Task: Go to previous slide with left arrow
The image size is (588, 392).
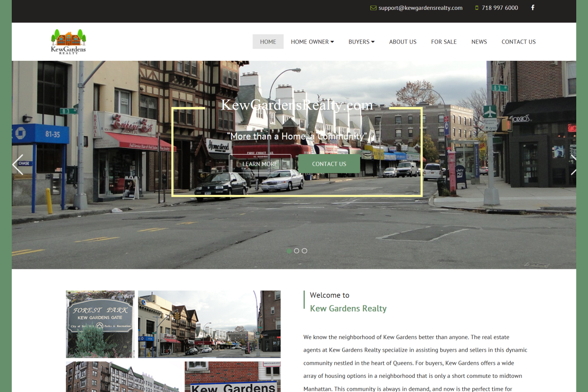Action: pyautogui.click(x=18, y=165)
